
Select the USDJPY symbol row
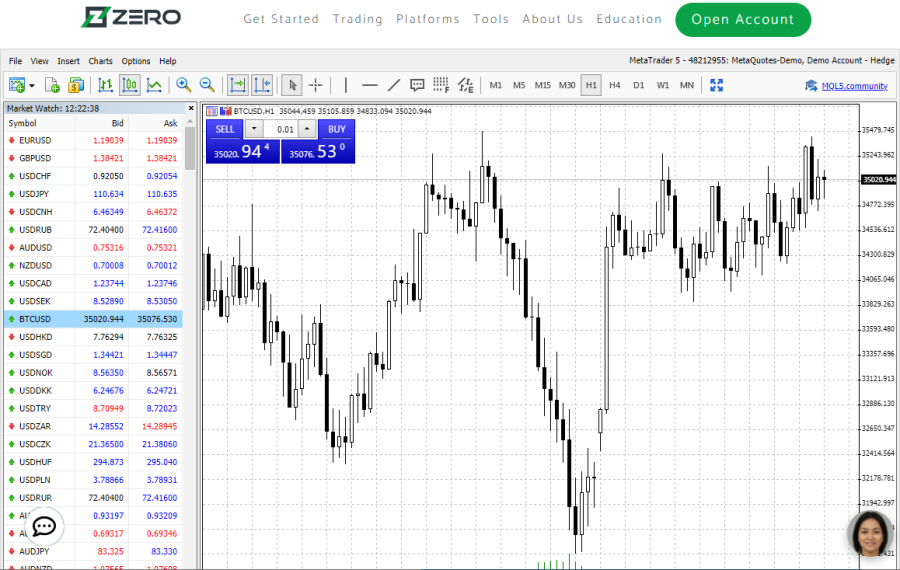click(x=94, y=194)
